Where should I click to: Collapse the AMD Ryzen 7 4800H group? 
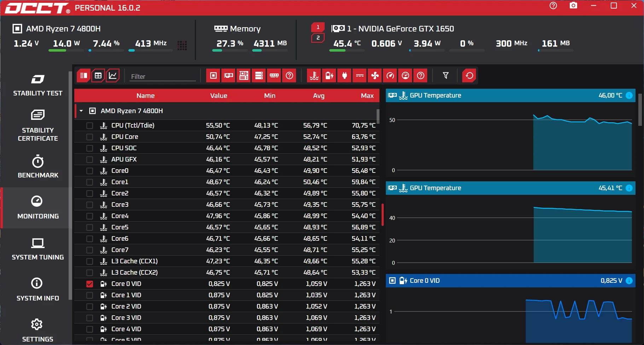[x=81, y=111]
